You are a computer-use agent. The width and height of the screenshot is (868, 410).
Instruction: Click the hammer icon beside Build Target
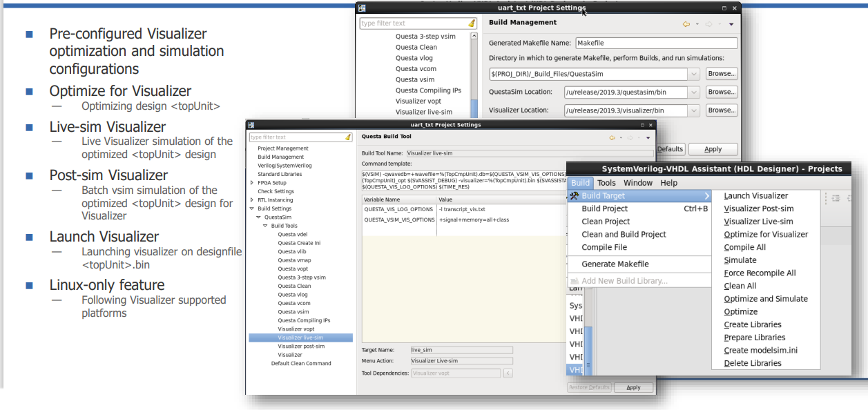[x=575, y=196]
